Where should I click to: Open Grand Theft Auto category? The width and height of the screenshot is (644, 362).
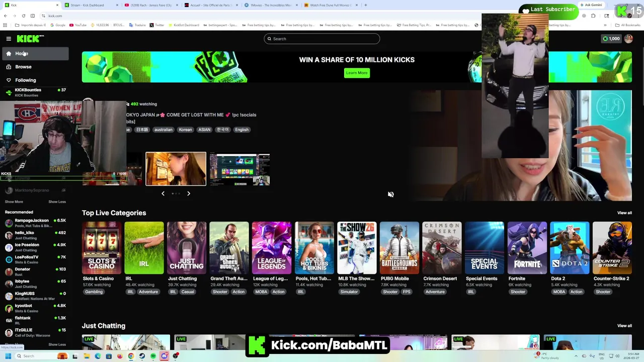229,248
